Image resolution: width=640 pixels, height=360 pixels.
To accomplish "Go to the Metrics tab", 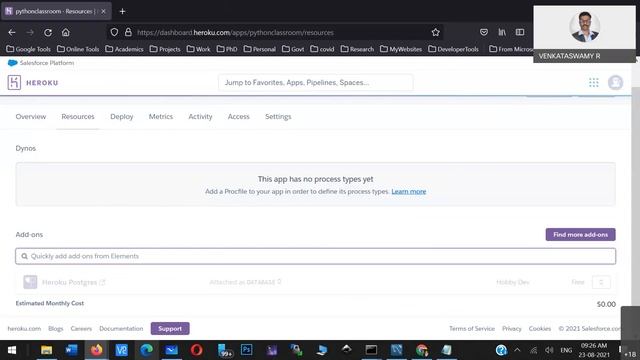I will pyautogui.click(x=161, y=117).
